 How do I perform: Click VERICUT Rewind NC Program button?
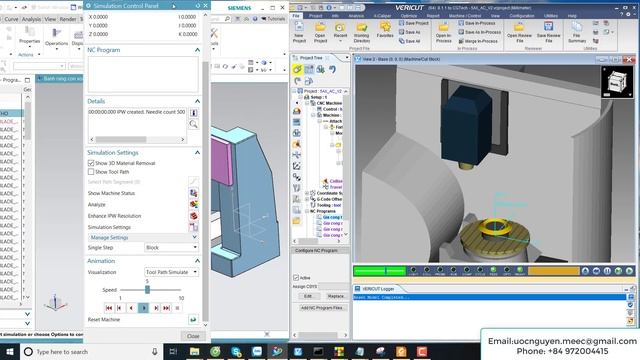596,271
